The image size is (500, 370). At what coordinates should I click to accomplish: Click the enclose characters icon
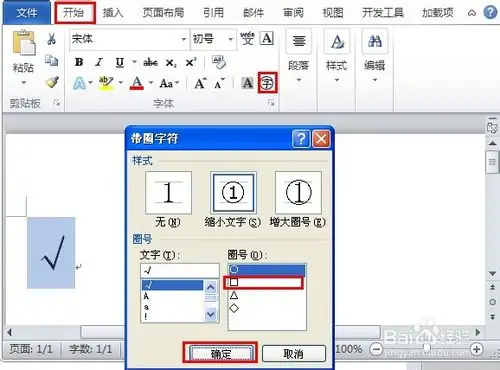pos(267,83)
